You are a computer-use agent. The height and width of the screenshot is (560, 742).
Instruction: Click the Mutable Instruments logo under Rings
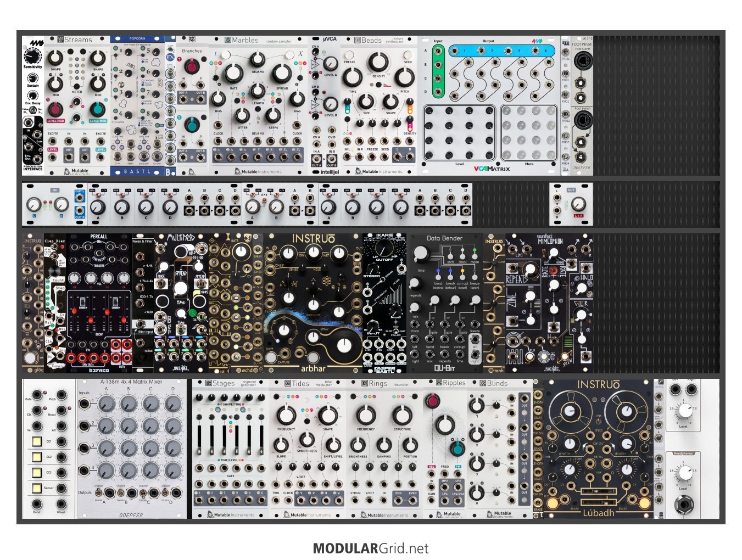tap(384, 515)
